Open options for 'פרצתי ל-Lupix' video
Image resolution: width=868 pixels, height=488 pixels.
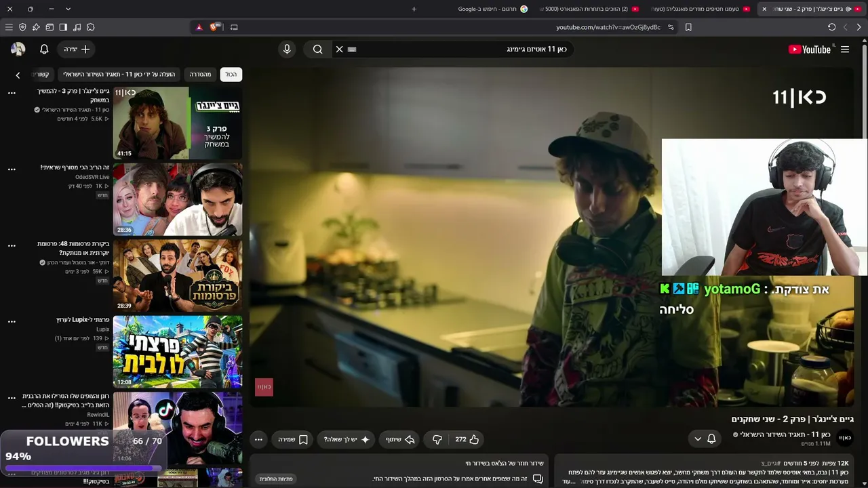(x=12, y=322)
